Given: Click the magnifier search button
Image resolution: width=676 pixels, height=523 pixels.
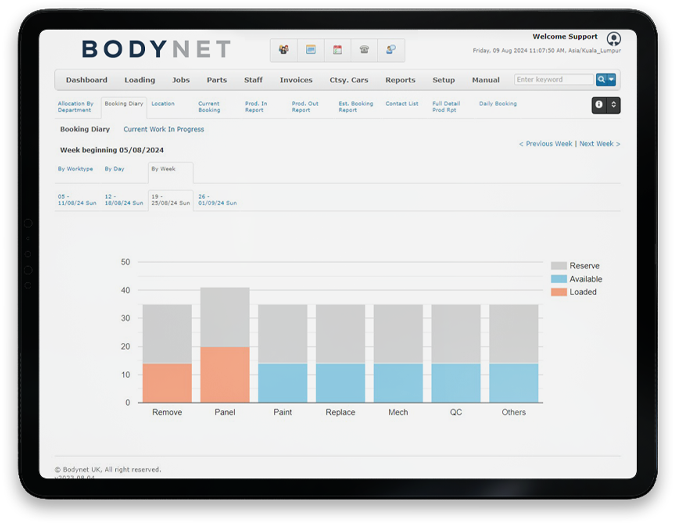Looking at the screenshot, I should click(x=601, y=79).
